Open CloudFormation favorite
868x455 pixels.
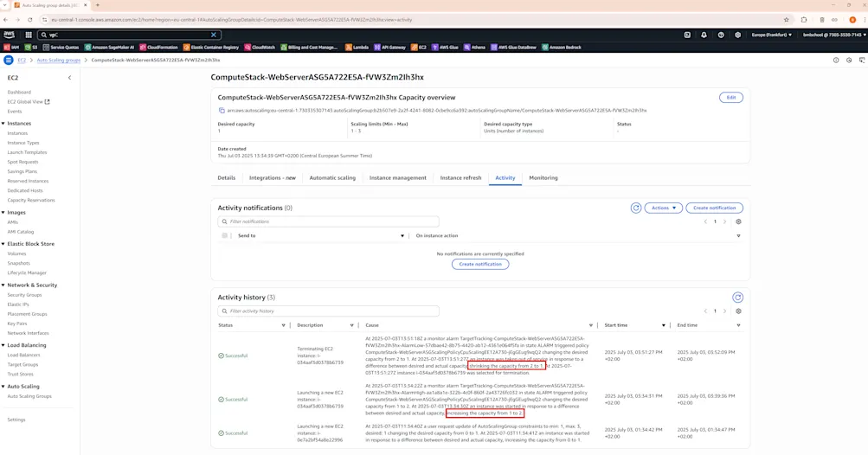tap(159, 48)
